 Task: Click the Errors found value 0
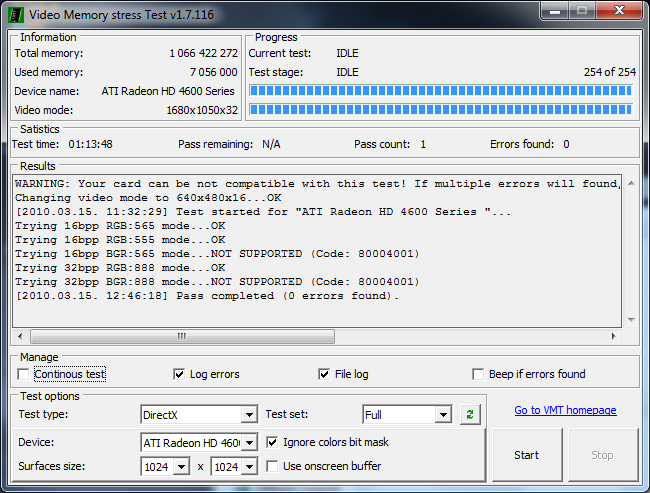566,144
